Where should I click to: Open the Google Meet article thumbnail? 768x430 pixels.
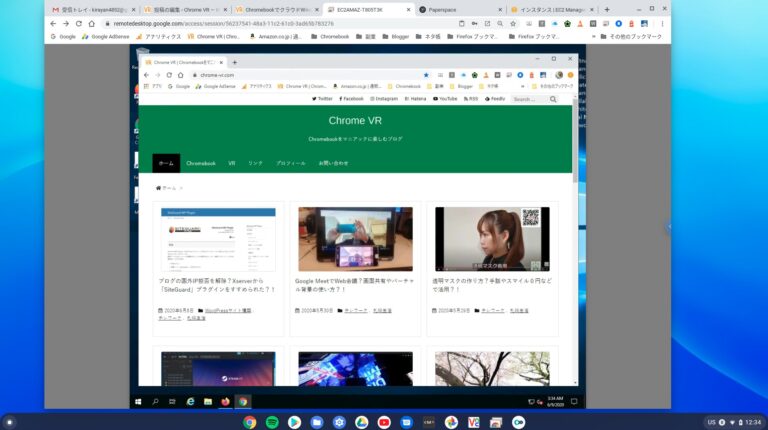point(356,239)
